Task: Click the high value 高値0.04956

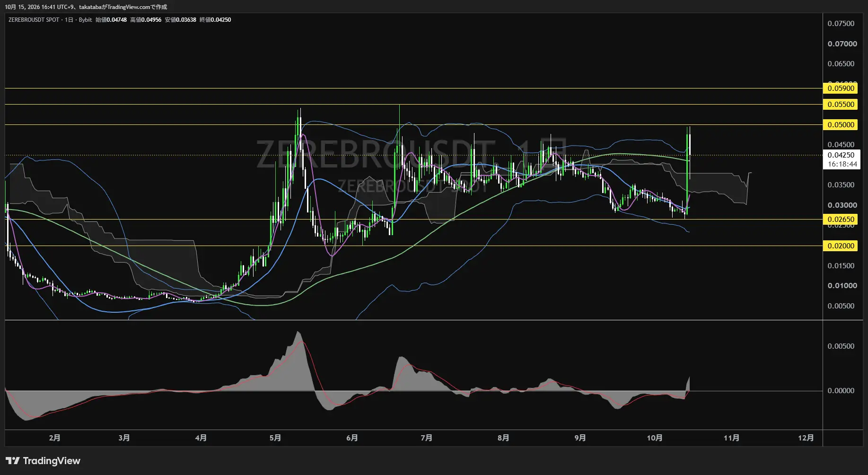Action: (146, 20)
